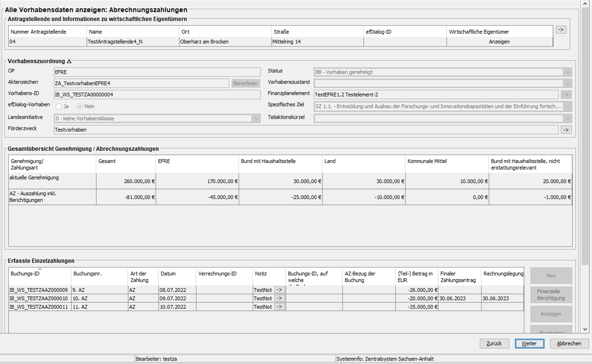The width and height of the screenshot is (592, 364).
Task: Click the Buchungsnr. column header
Action: coord(99,276)
